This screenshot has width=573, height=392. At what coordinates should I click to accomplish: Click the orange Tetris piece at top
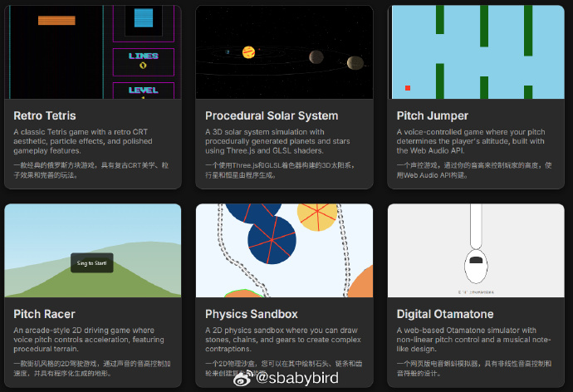coord(52,20)
